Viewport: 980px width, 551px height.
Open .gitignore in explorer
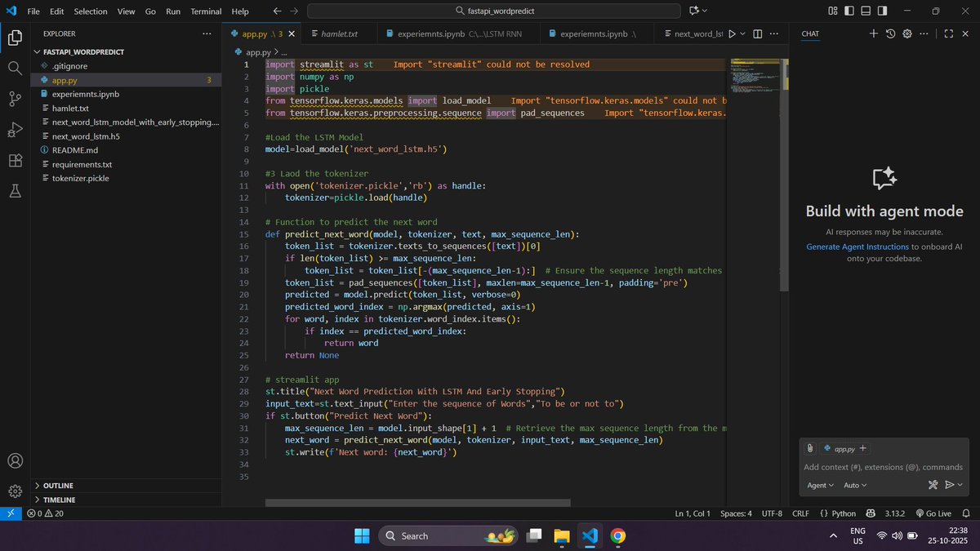[126, 65]
